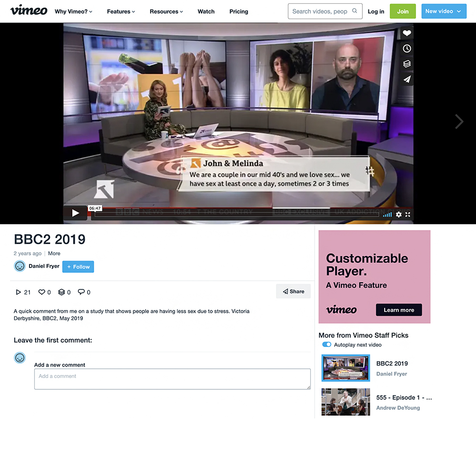Click the search magnifier icon
The image size is (476, 457).
354,11
